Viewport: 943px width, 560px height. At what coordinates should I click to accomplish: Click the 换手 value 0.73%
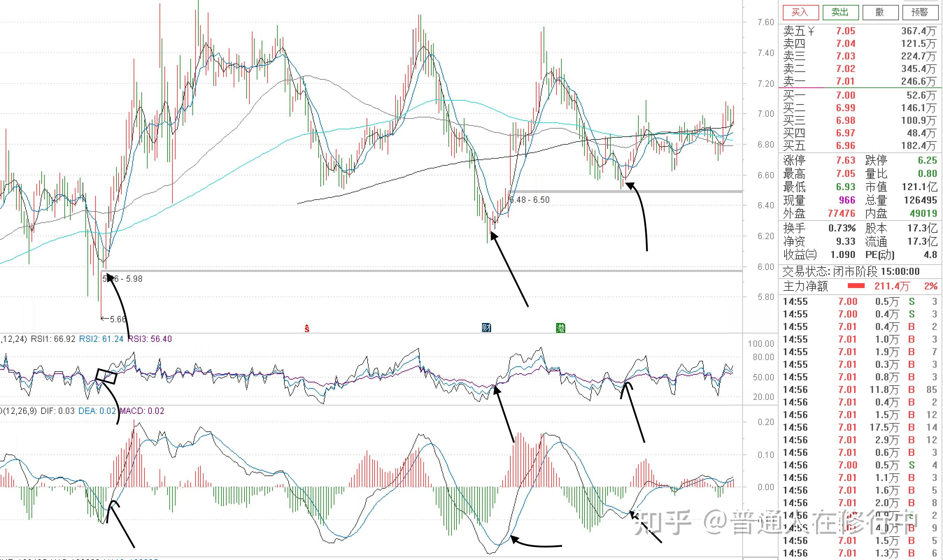tap(842, 228)
